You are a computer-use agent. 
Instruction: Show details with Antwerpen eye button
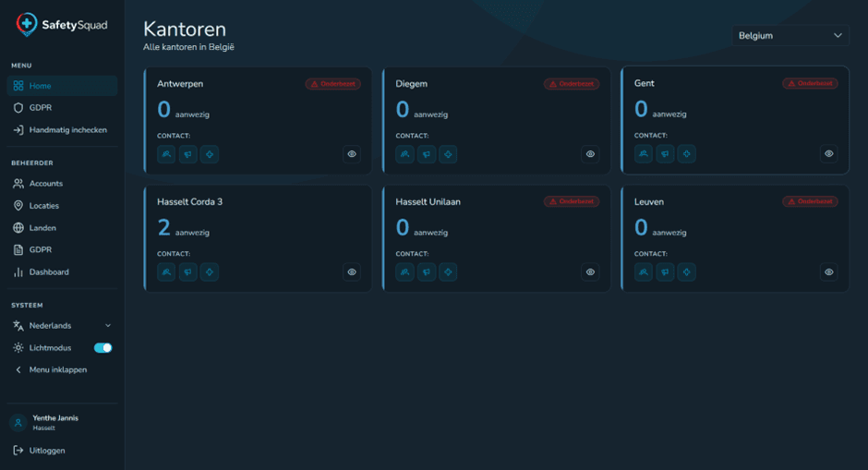(x=352, y=154)
